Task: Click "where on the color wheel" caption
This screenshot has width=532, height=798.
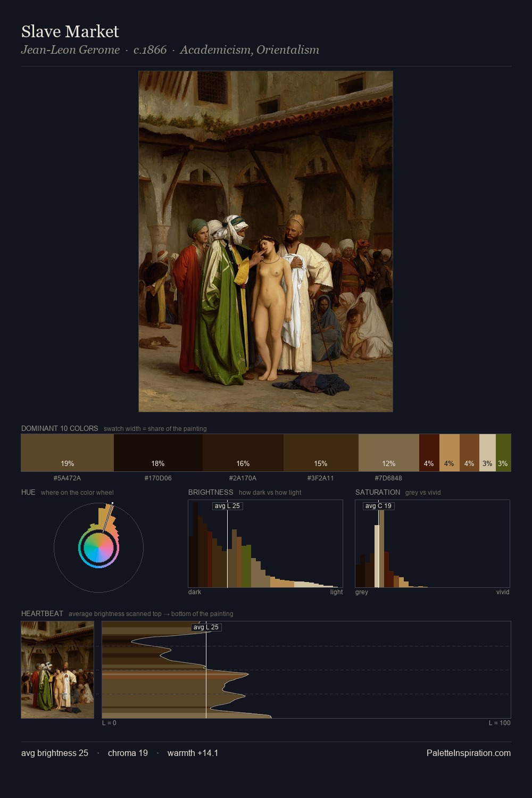Action: click(x=77, y=493)
